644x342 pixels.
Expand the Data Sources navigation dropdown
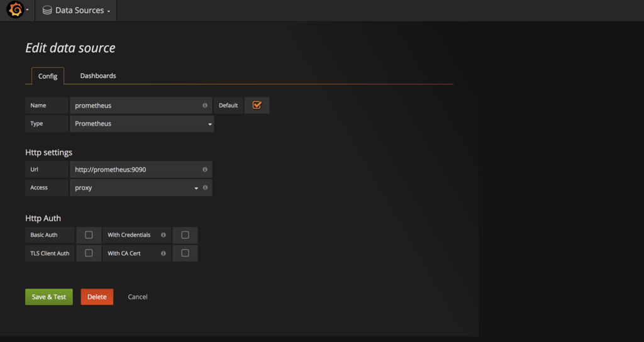click(76, 10)
